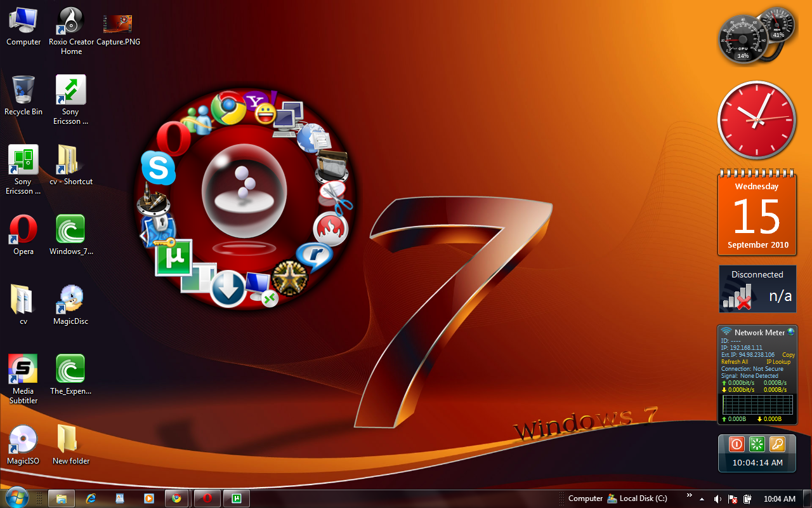Open the volume speaker tray icon
812x508 pixels.
click(717, 499)
